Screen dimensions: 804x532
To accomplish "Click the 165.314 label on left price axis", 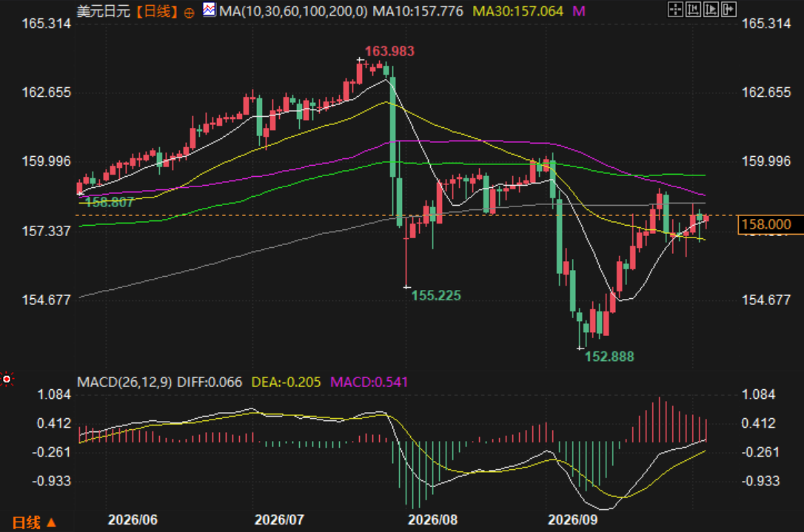I will pyautogui.click(x=46, y=24).
